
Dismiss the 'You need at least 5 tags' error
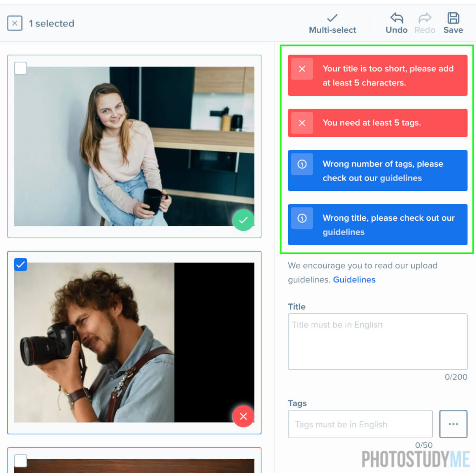[x=302, y=123]
